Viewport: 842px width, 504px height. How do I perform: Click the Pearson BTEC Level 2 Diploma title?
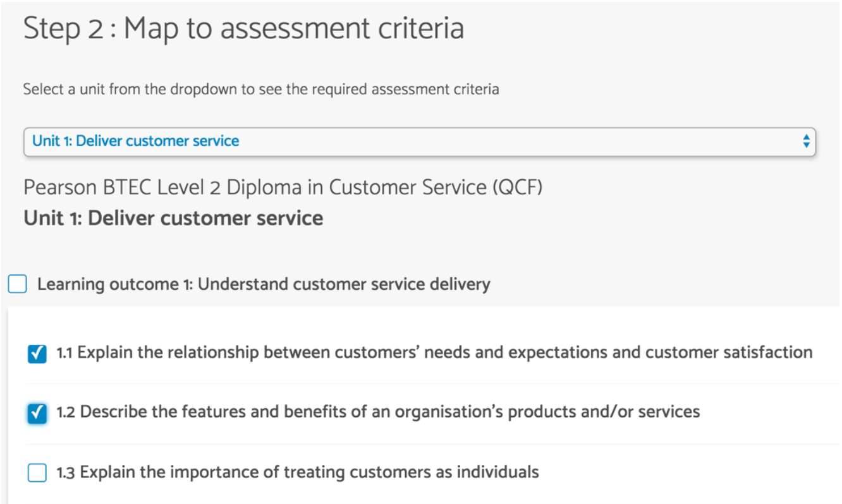(x=283, y=188)
